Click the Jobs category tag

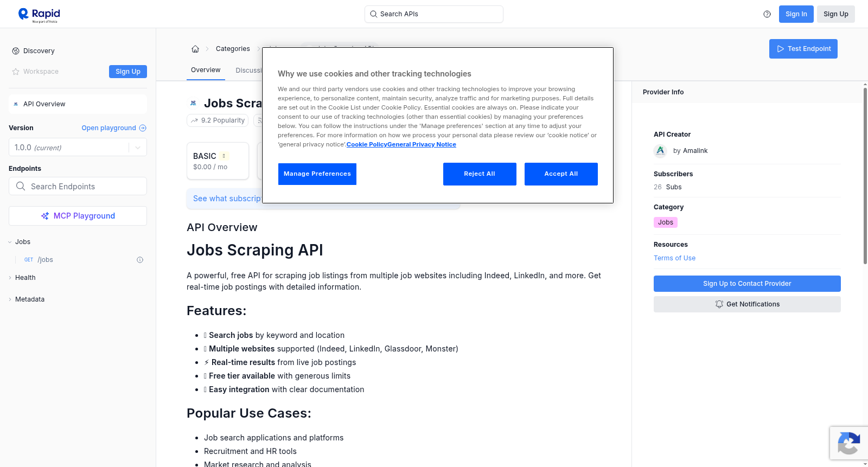pos(666,222)
